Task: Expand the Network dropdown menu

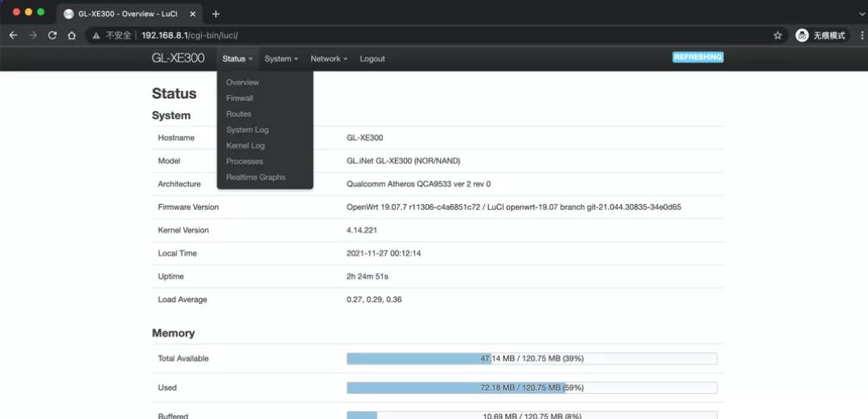Action: 328,59
